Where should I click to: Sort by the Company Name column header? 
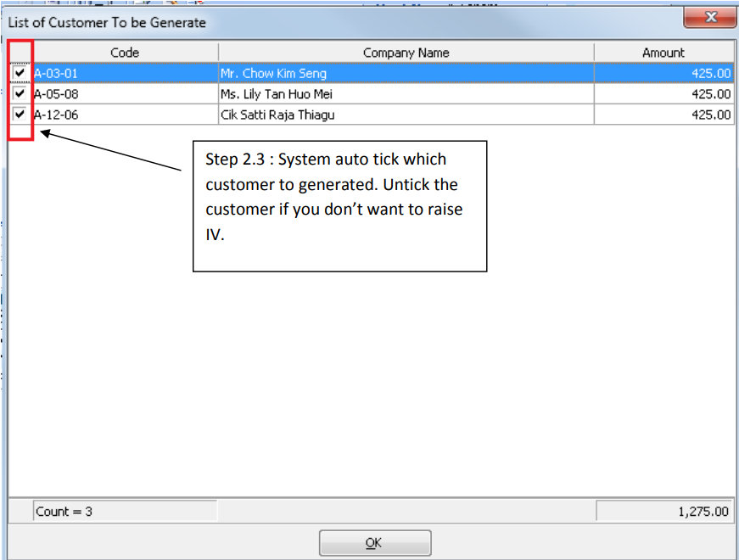tap(406, 53)
